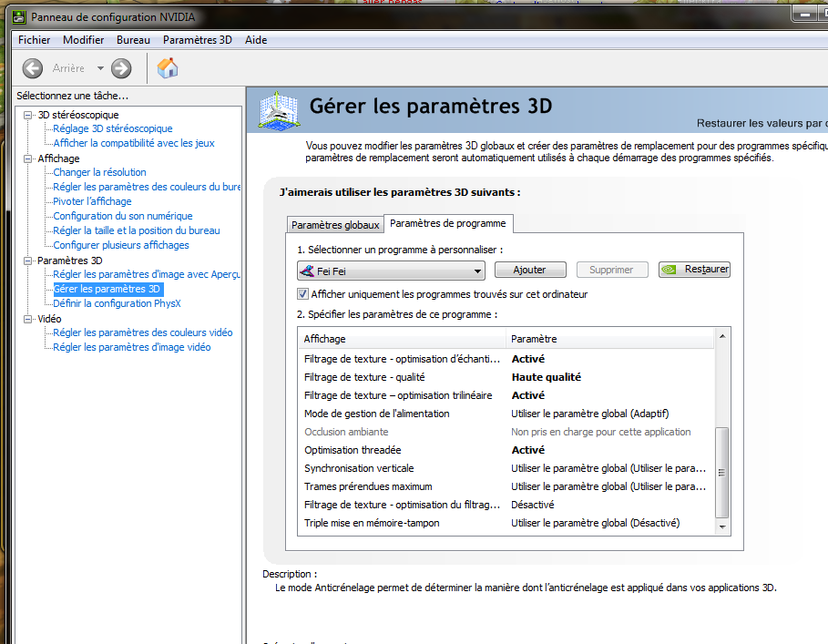
Task: Open Configuration du son numérique link
Action: click(123, 216)
